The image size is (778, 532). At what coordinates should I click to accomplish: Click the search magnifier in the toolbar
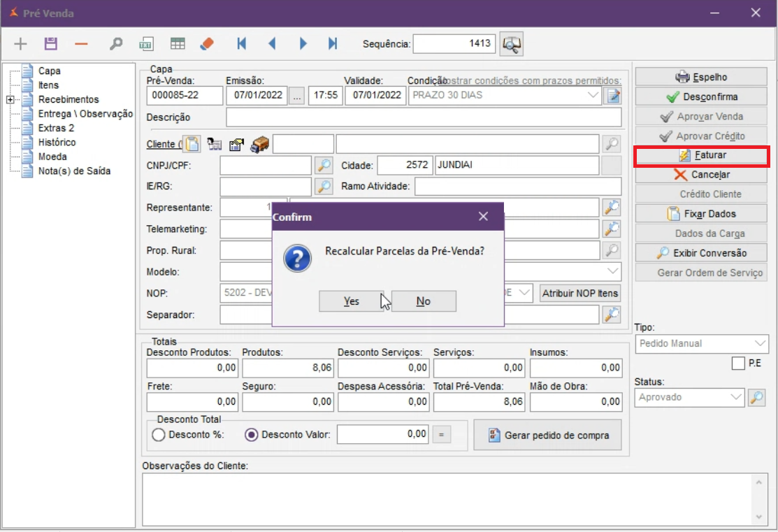[116, 44]
